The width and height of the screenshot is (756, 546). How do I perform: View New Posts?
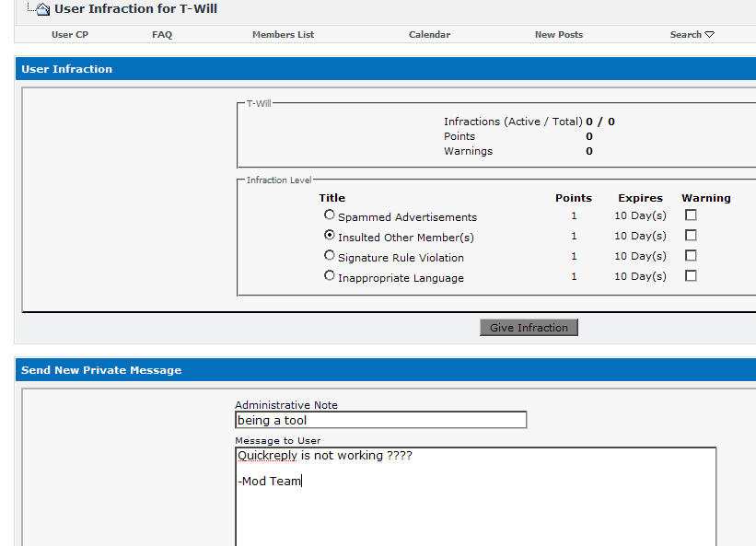coord(558,35)
